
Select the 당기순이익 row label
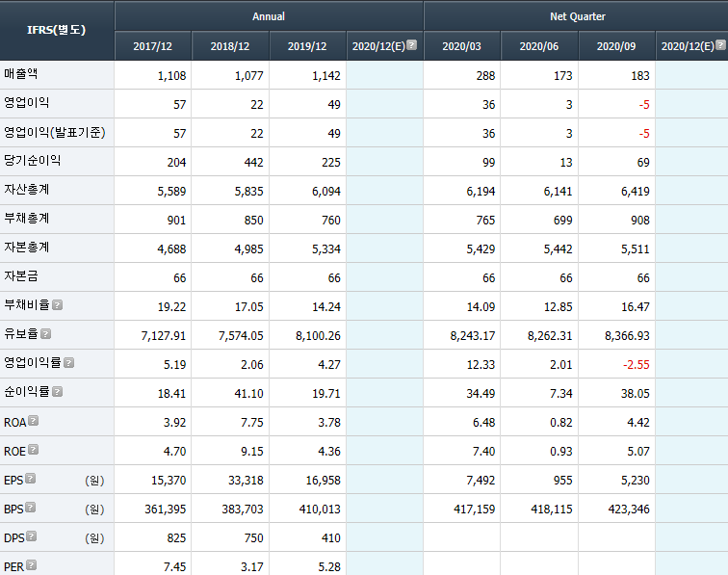(33, 161)
